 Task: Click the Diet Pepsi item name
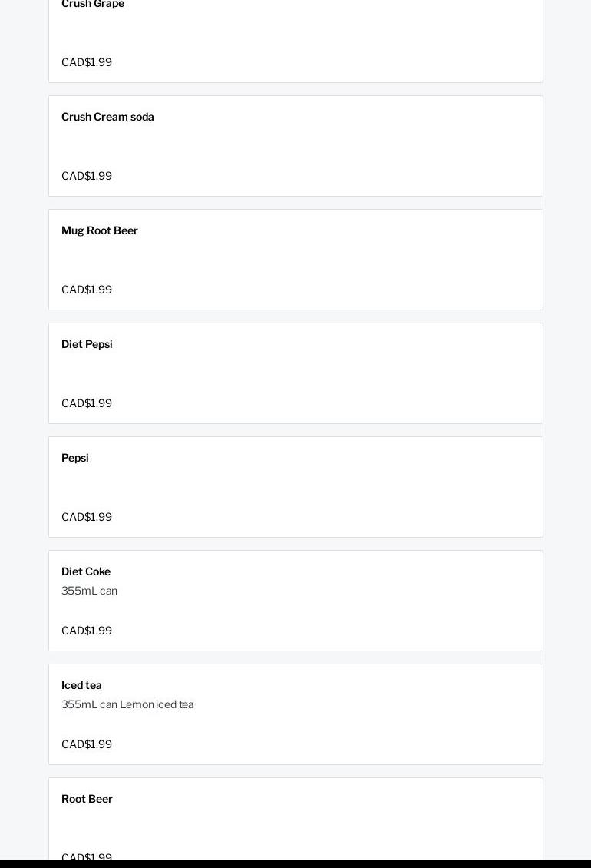pos(87,345)
